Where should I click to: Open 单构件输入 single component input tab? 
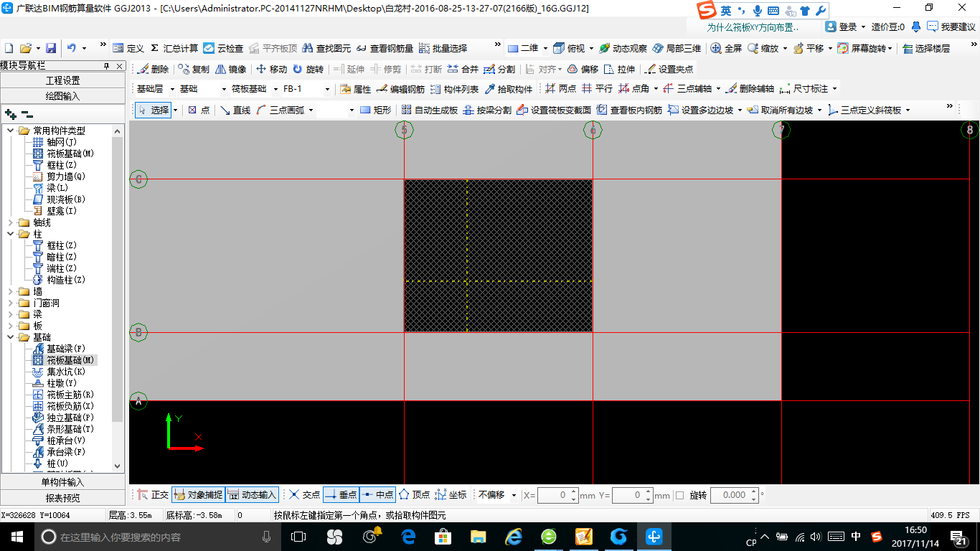tap(63, 482)
